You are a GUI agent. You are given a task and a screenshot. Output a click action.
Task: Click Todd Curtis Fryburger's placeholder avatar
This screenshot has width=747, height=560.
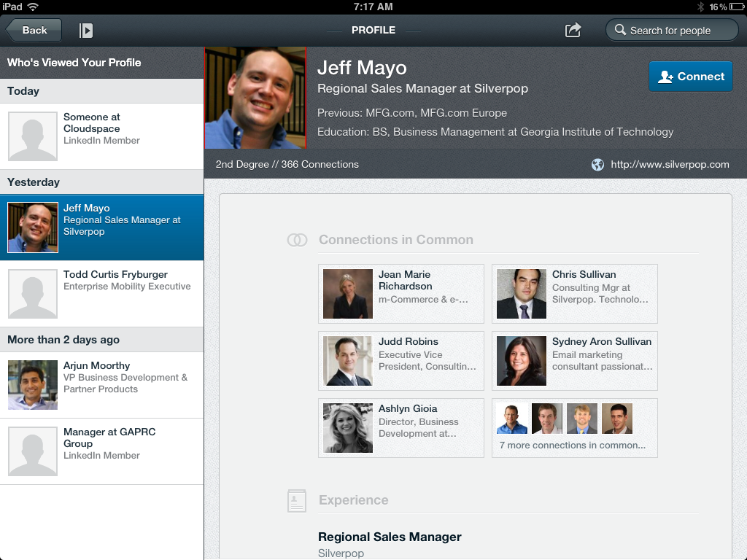pos(33,294)
